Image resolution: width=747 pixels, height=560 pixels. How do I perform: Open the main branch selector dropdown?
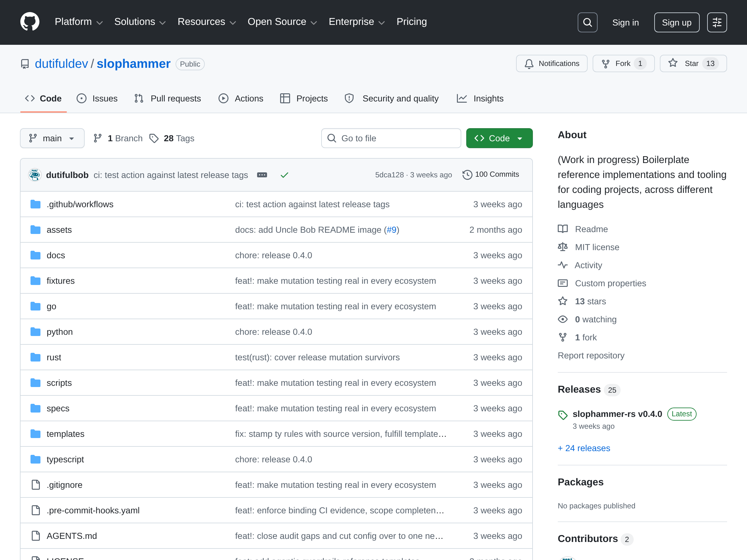[52, 138]
